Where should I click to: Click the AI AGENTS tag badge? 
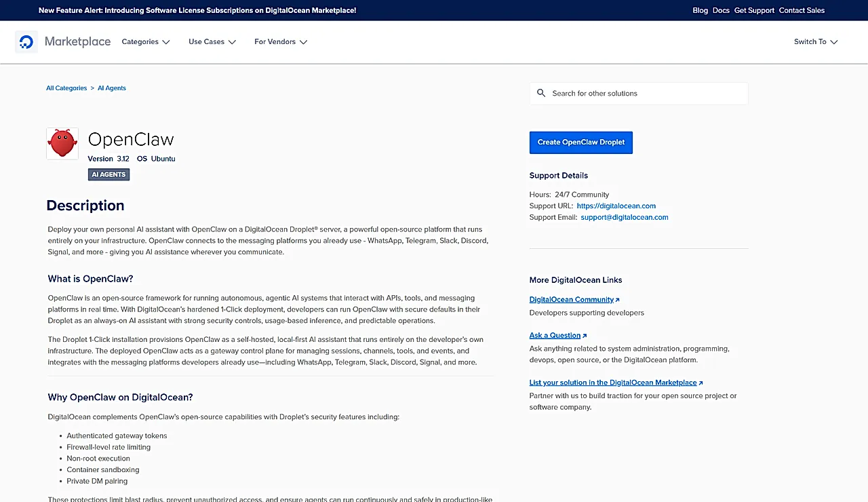[108, 174]
